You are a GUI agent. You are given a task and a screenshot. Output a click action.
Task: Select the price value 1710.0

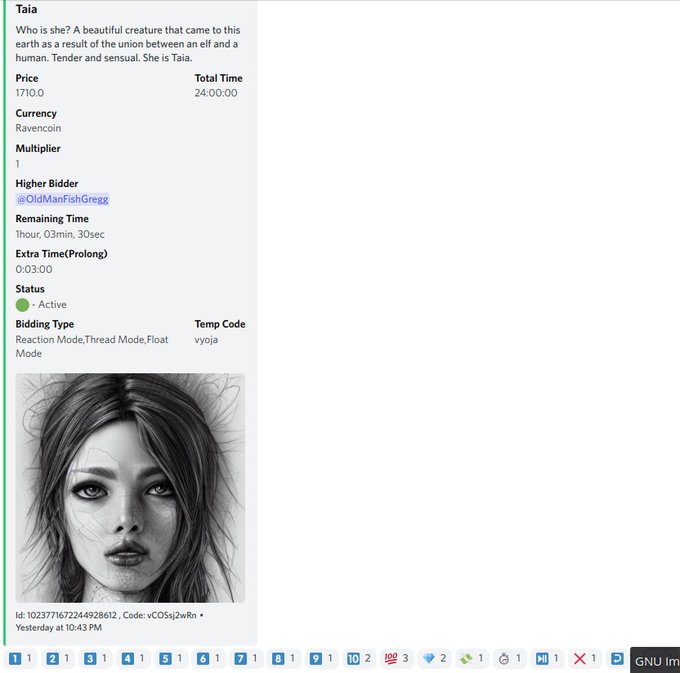point(29,93)
